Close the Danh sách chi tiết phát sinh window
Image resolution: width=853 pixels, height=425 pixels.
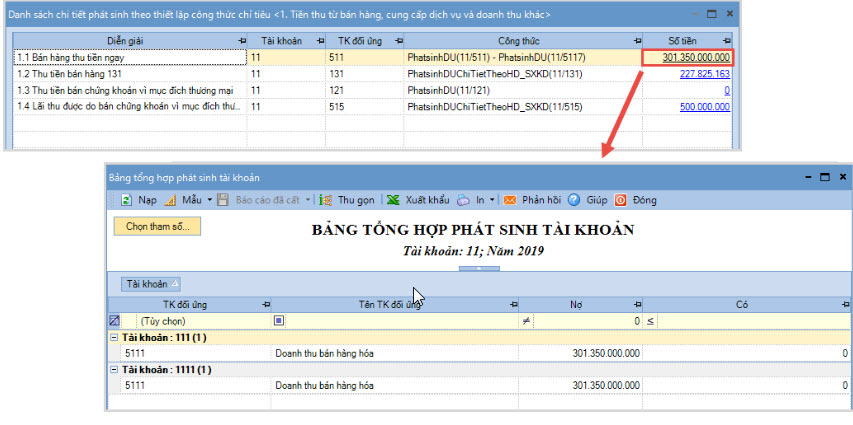click(730, 14)
